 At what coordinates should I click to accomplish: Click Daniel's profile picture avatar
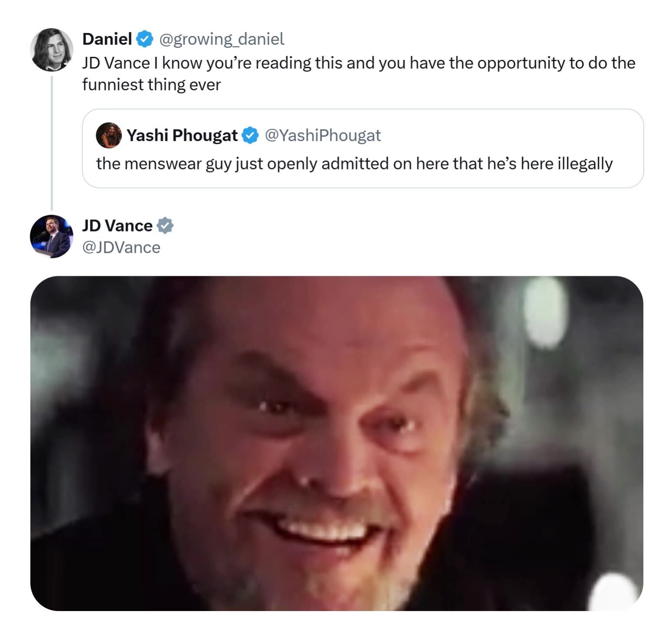[52, 50]
